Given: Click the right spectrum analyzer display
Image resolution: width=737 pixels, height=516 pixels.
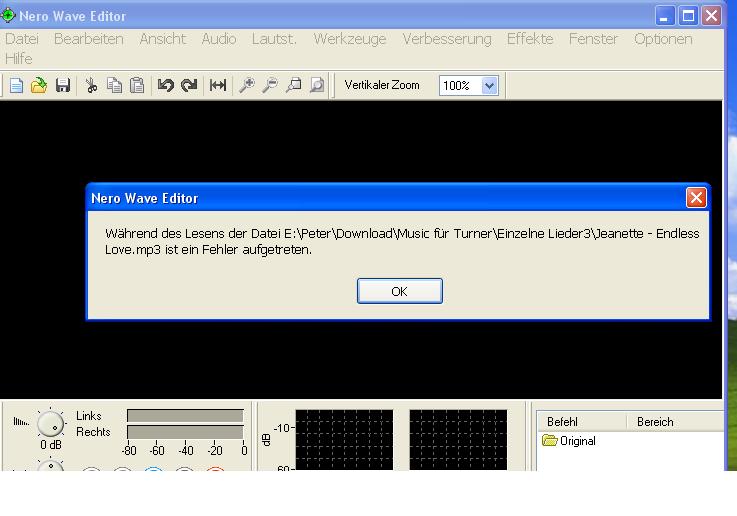Looking at the screenshot, I should click(x=458, y=439).
